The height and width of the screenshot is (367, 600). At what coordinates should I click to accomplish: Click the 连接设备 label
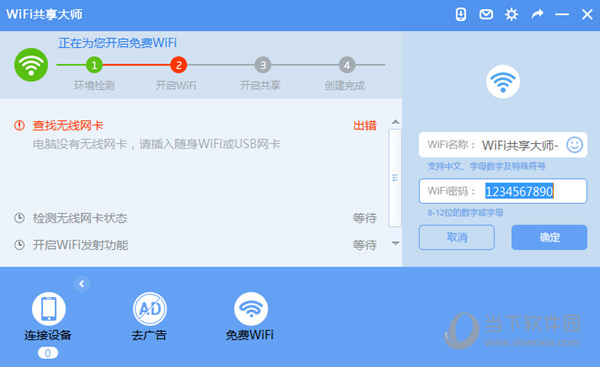point(48,335)
